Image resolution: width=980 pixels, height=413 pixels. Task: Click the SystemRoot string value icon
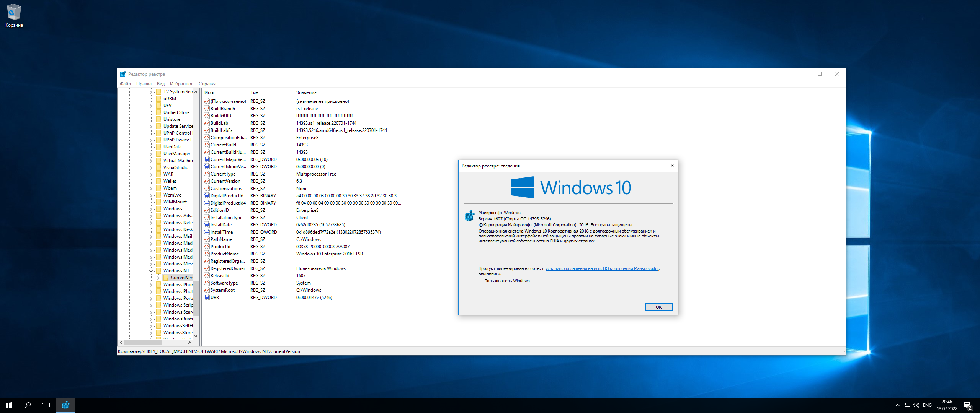(207, 290)
